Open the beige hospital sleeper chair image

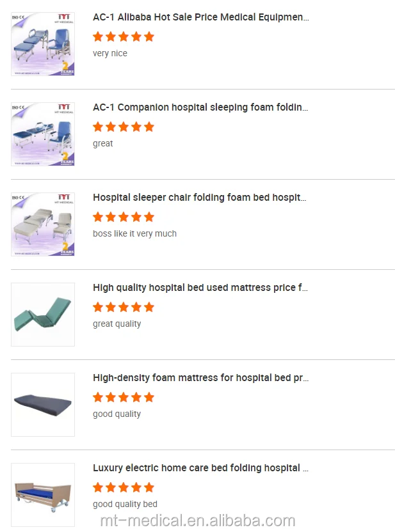(x=43, y=224)
